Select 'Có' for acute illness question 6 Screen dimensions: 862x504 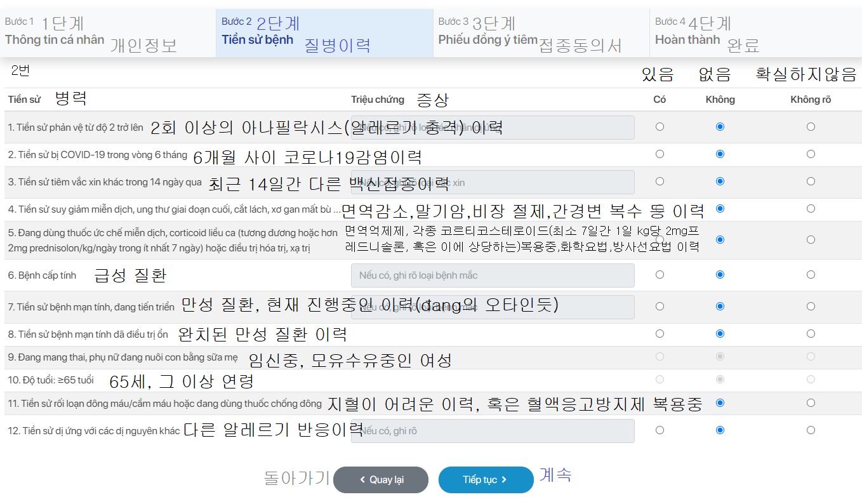[660, 275]
